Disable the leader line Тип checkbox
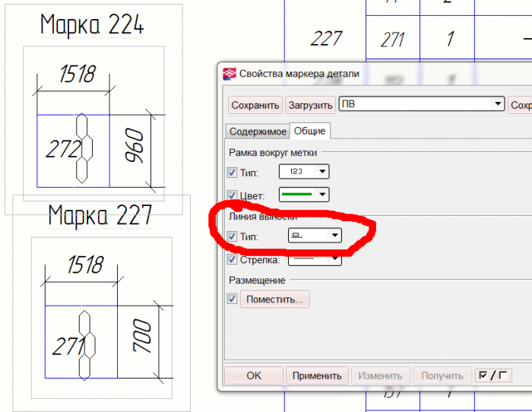 232,236
